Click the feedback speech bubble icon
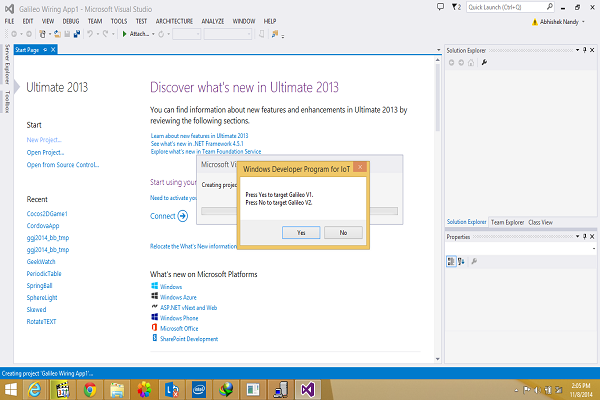 coord(440,7)
